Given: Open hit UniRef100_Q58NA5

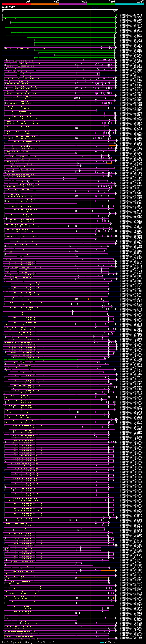Looking at the screenshot, I should click(x=131, y=82).
